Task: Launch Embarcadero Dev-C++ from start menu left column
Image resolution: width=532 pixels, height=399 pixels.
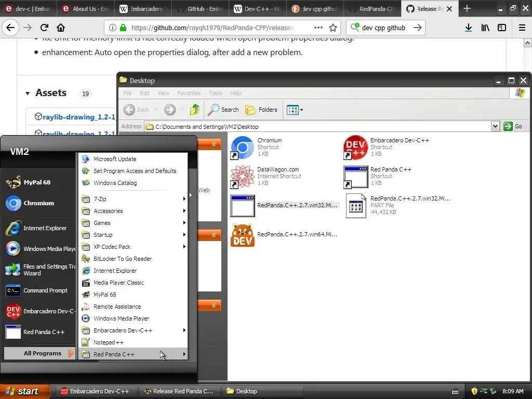Action: click(x=39, y=311)
